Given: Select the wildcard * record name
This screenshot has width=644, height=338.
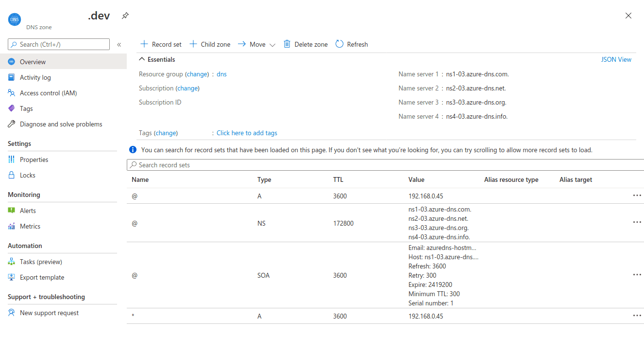Looking at the screenshot, I should tap(133, 316).
